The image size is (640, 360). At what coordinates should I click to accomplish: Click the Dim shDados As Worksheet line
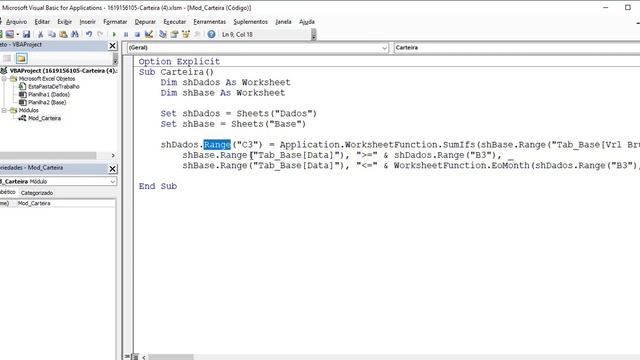tap(225, 82)
